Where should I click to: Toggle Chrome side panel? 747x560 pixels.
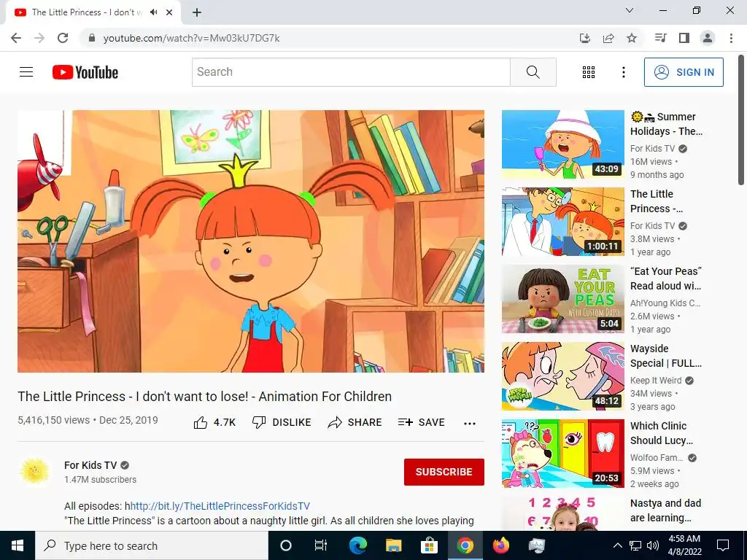684,38
